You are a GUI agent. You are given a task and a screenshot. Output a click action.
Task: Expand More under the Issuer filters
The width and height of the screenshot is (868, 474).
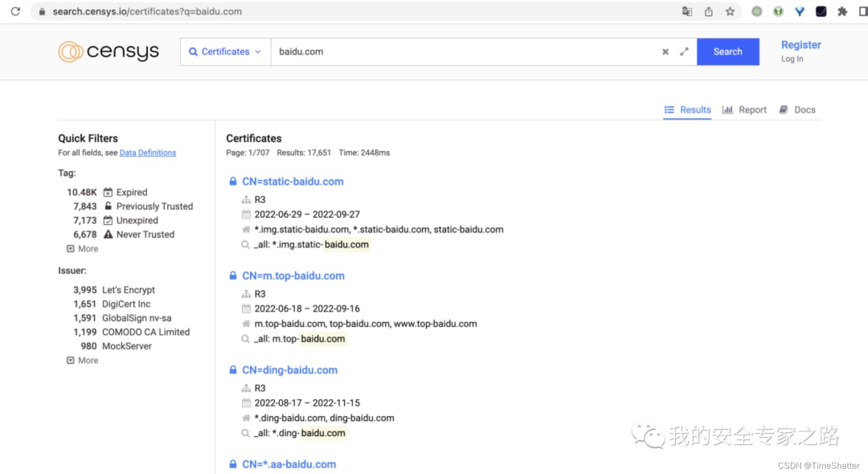83,360
